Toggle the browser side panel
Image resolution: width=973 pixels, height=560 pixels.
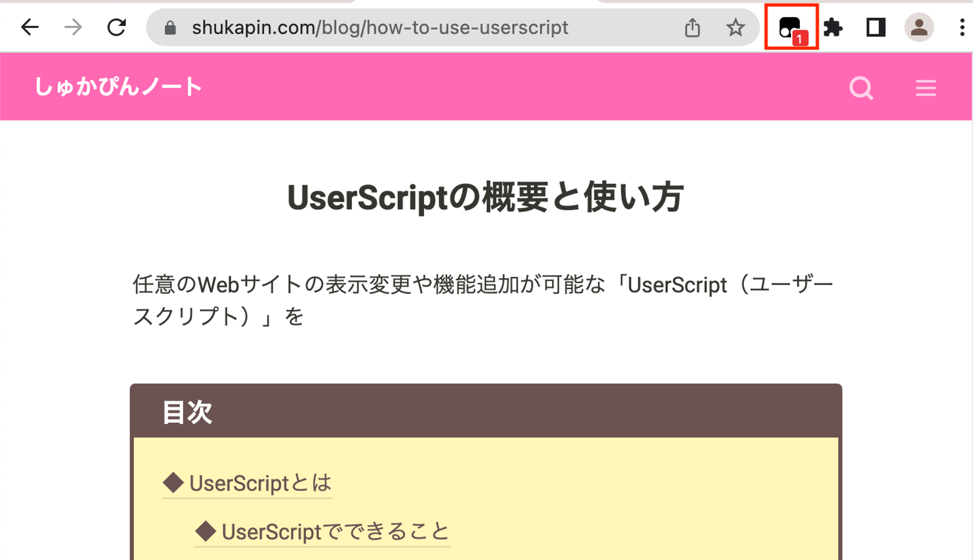[876, 27]
